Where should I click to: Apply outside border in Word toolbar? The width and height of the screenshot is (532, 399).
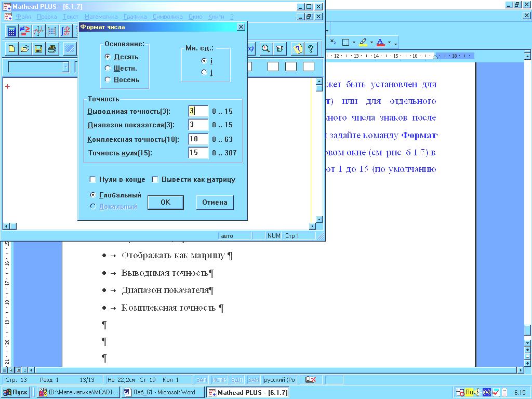345,42
